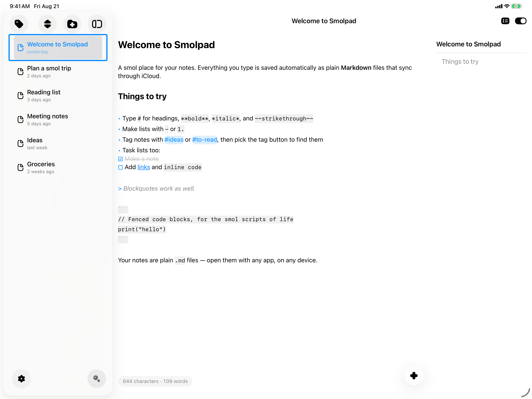This screenshot has width=532, height=399.
Task: Open the Ideas note
Action: [x=58, y=144]
